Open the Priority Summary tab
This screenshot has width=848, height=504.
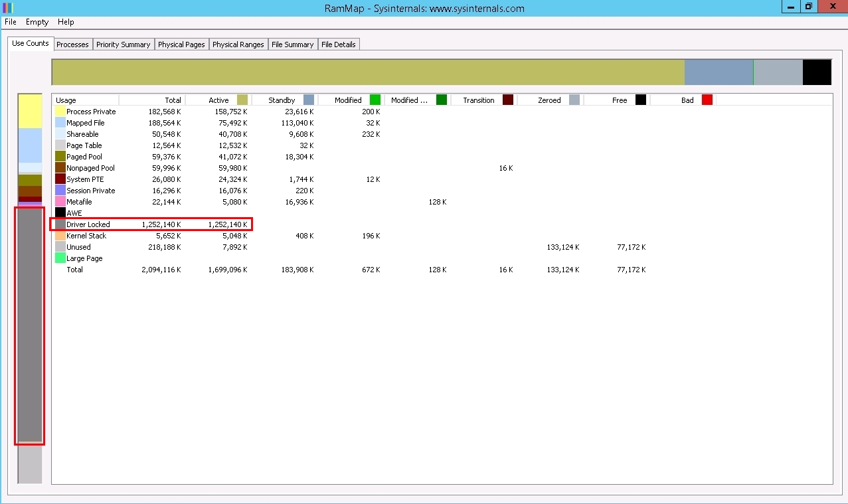(123, 44)
